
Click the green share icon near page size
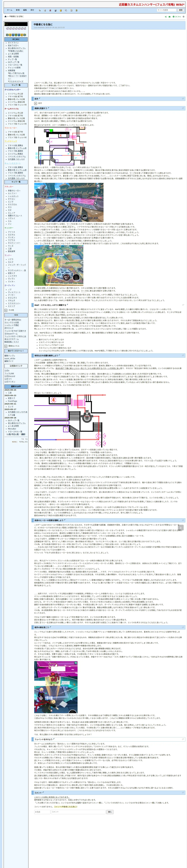point(165,16)
